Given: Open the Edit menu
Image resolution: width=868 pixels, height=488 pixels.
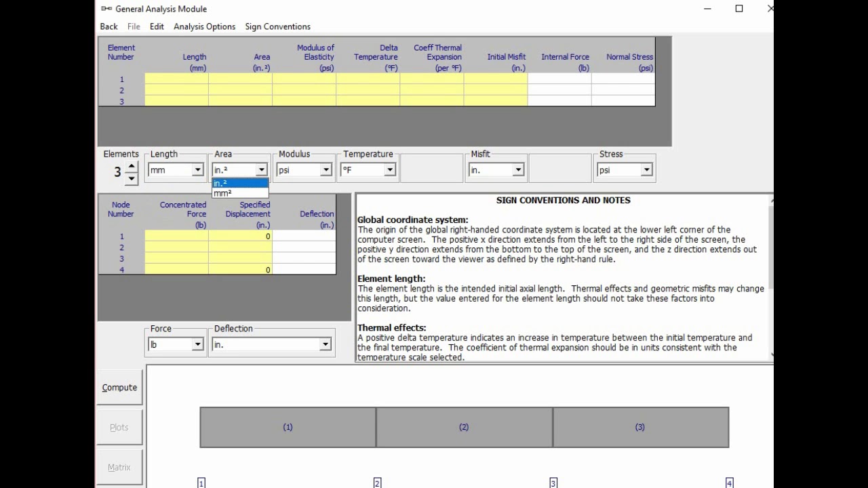Looking at the screenshot, I should (x=157, y=26).
